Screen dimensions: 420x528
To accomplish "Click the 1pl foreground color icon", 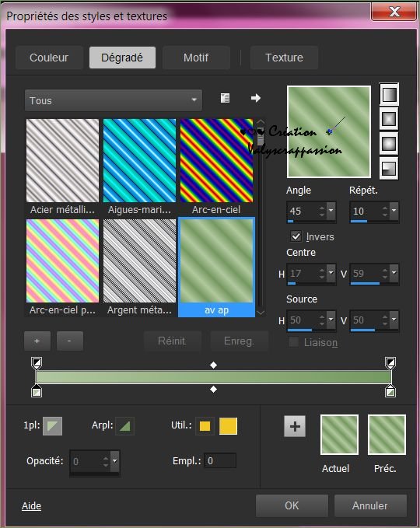I will tap(53, 425).
